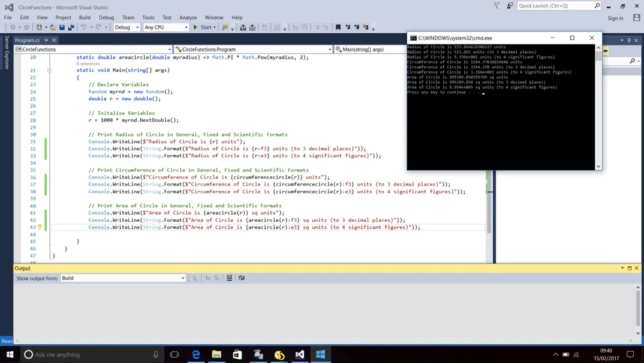The height and width of the screenshot is (363, 644).
Task: Click the cmd window vertical scrollbar
Action: [598, 107]
